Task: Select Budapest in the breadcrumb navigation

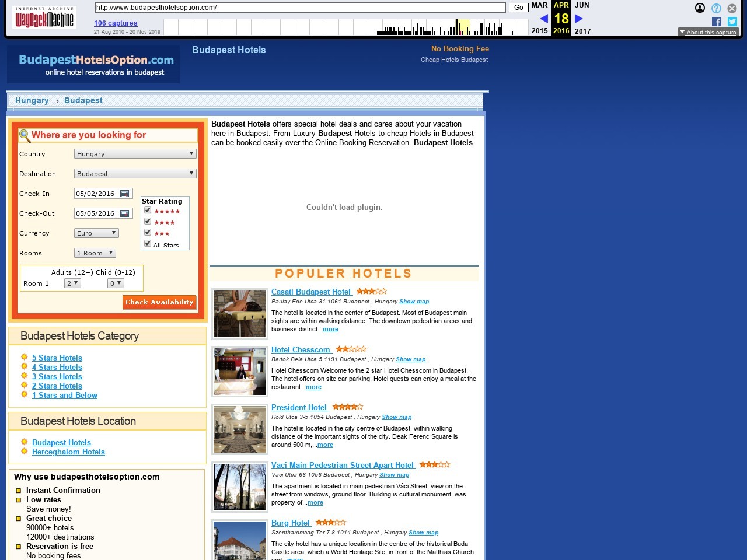Action: [x=83, y=100]
